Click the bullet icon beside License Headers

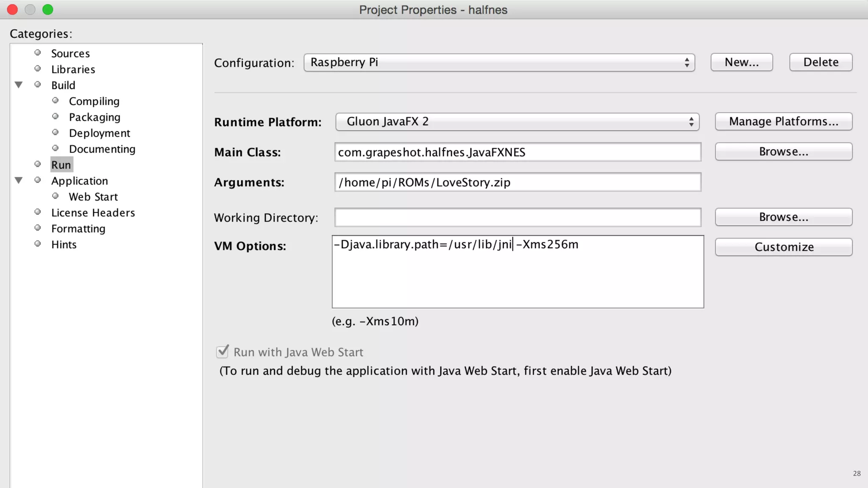(x=38, y=212)
